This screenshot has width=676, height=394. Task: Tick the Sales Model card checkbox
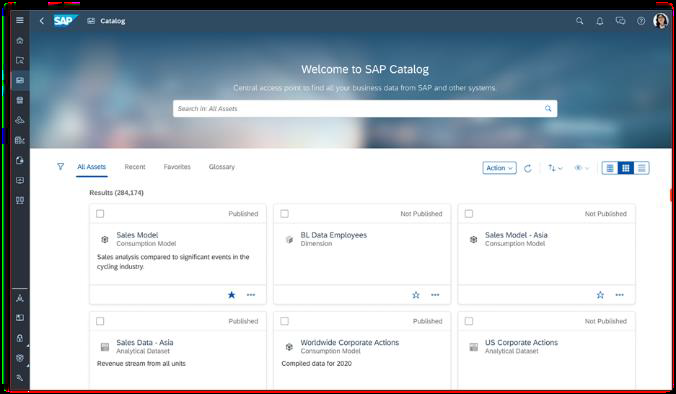click(x=100, y=214)
